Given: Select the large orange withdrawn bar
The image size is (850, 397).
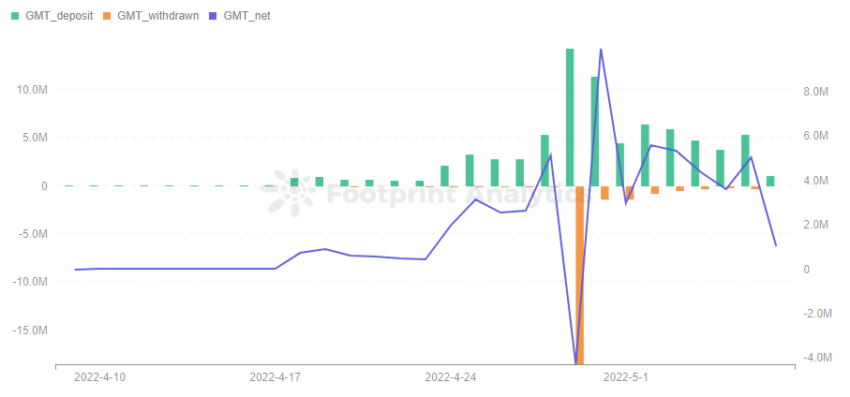Looking at the screenshot, I should pyautogui.click(x=579, y=274).
